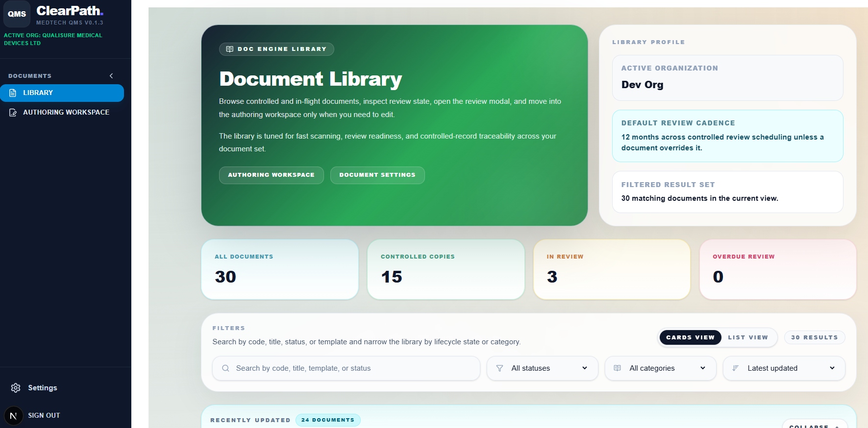Select the All Documents stat card
Viewport: 868px width, 428px height.
pyautogui.click(x=280, y=269)
